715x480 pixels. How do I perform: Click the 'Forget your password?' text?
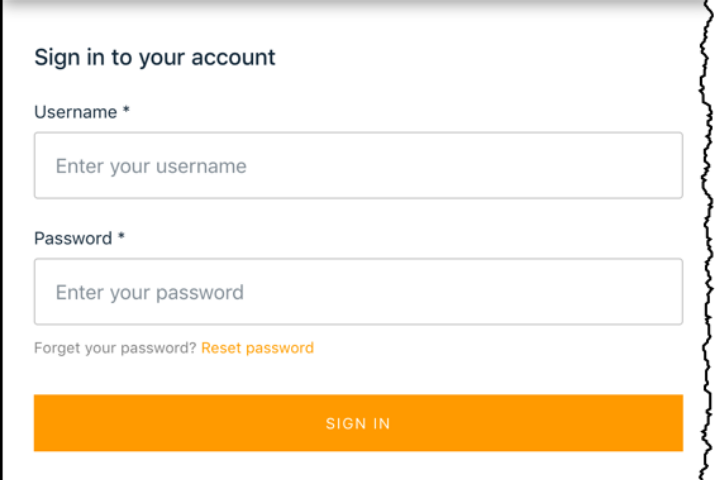point(115,348)
